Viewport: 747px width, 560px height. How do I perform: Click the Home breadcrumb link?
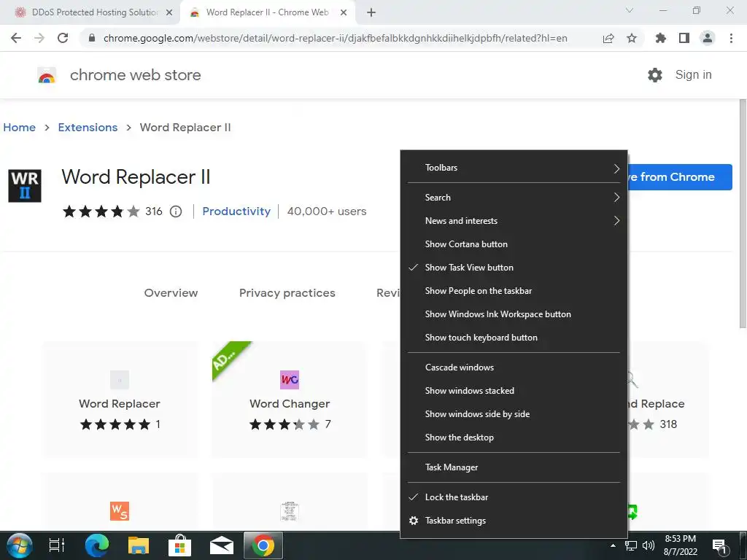[x=20, y=128]
